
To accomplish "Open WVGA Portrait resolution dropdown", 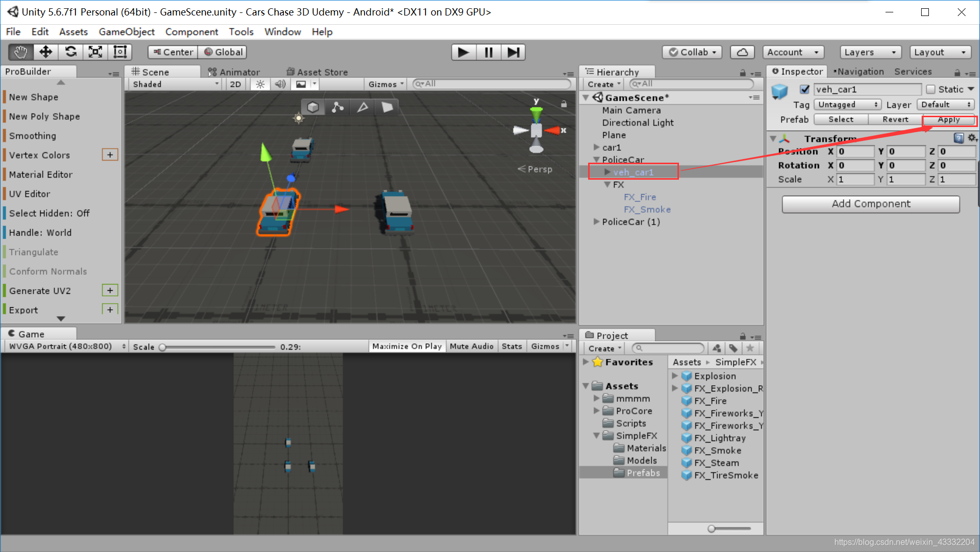I will pyautogui.click(x=66, y=346).
